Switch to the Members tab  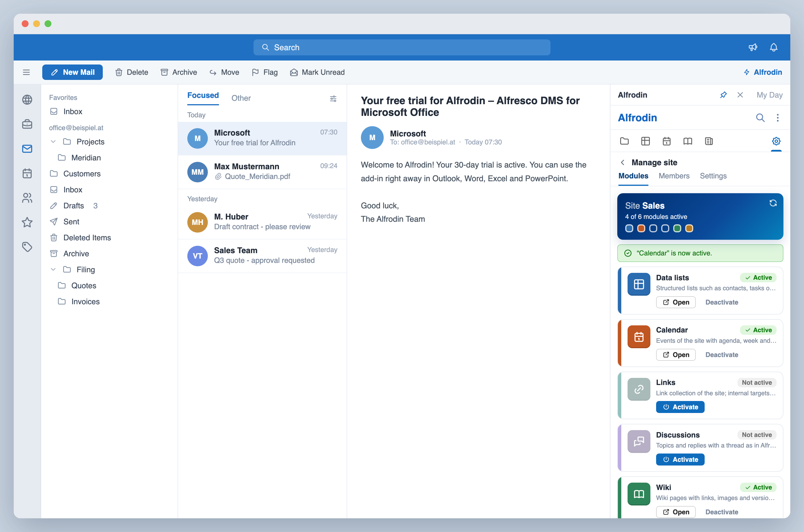pyautogui.click(x=674, y=176)
